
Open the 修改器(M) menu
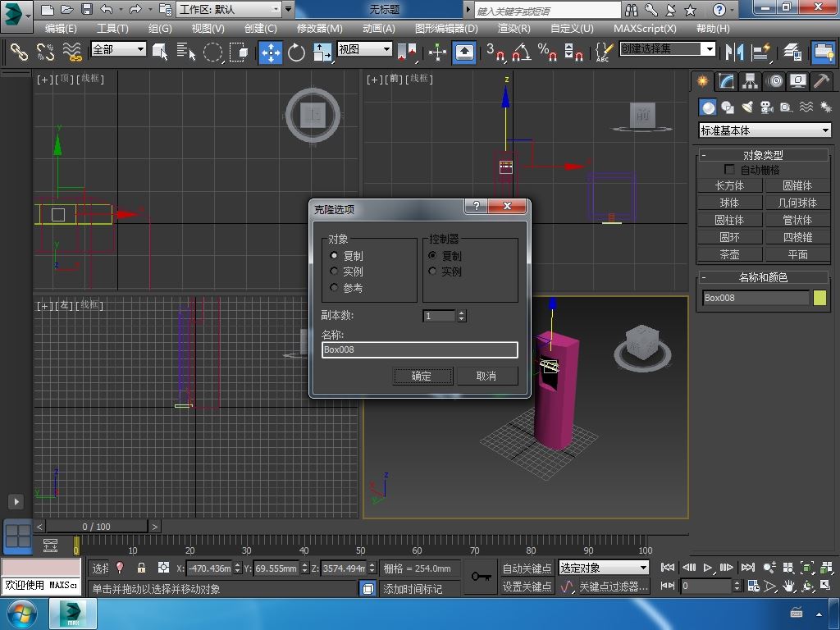click(x=319, y=28)
